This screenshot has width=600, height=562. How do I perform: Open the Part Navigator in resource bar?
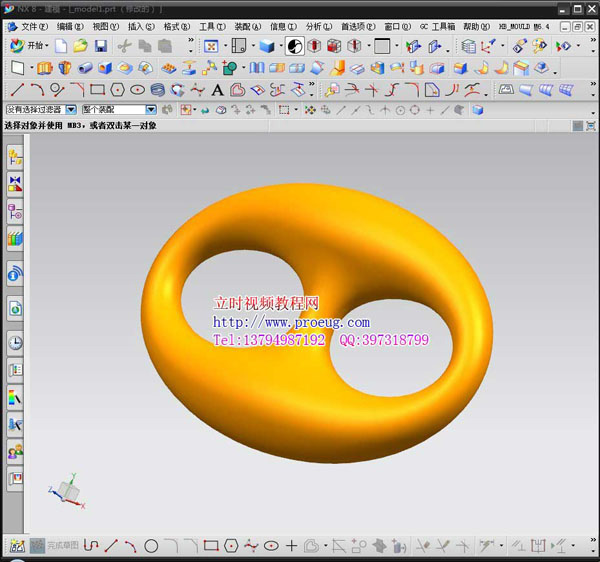click(x=15, y=211)
